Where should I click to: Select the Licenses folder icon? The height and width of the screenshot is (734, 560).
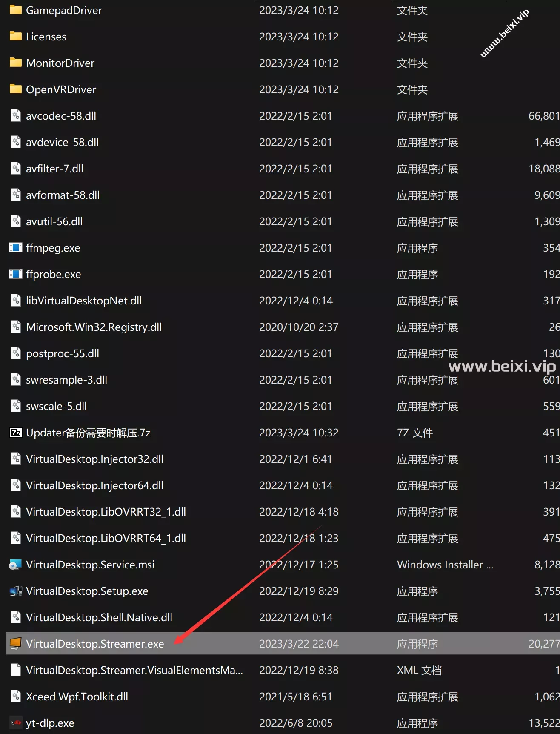16,36
